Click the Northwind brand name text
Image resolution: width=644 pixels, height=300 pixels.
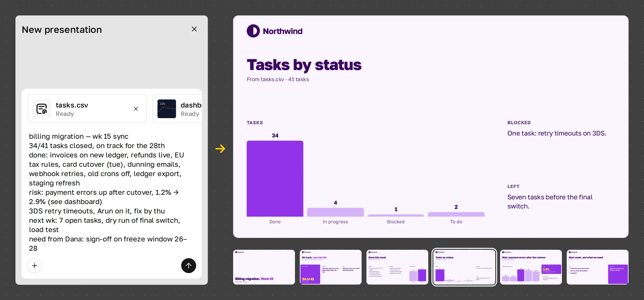tap(282, 31)
